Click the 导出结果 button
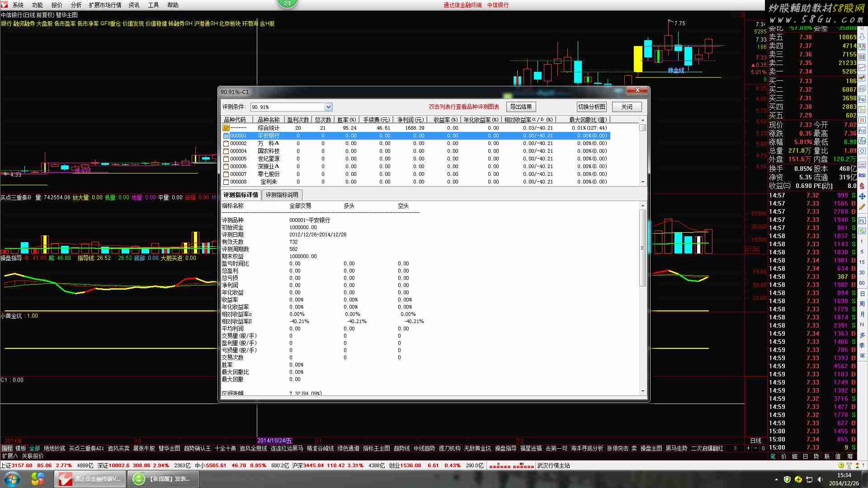The height and width of the screenshot is (488, 868). tap(521, 107)
